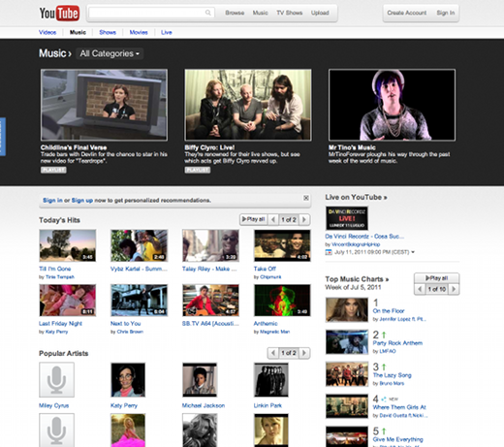504x447 pixels.
Task: Open Linkin Park artist link
Action: (x=268, y=405)
